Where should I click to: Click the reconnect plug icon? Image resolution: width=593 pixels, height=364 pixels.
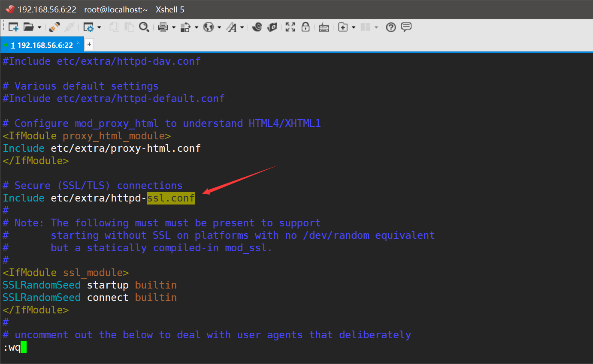click(x=54, y=27)
